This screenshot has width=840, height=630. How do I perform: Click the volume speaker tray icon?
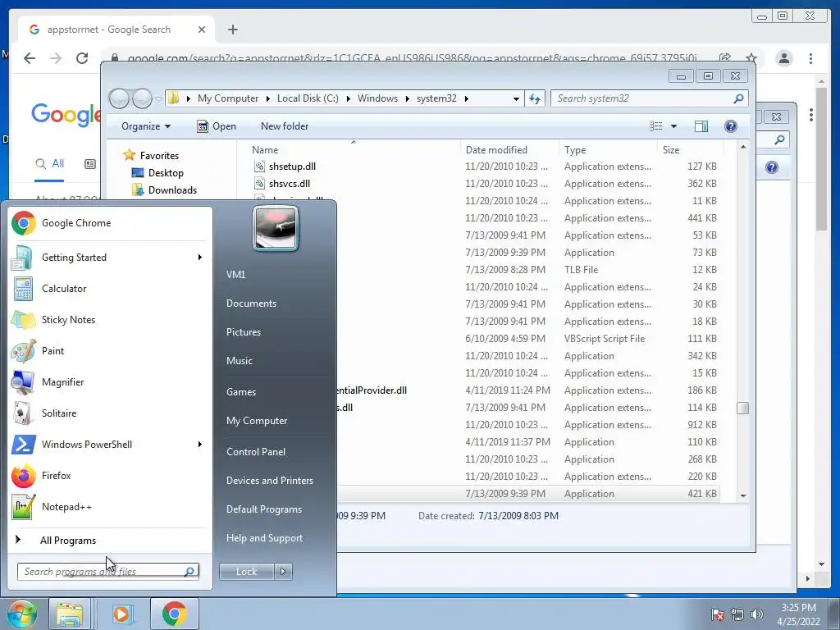[x=757, y=614]
